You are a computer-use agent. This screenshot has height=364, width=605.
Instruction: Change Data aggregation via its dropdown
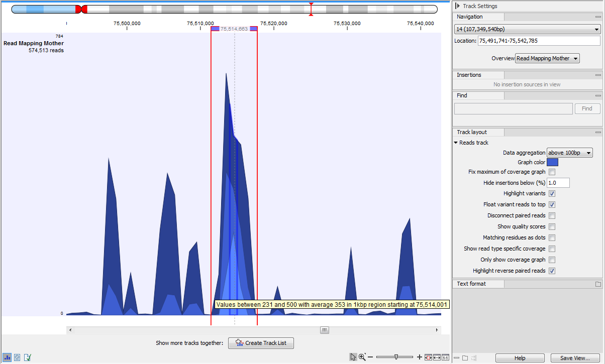tap(569, 152)
